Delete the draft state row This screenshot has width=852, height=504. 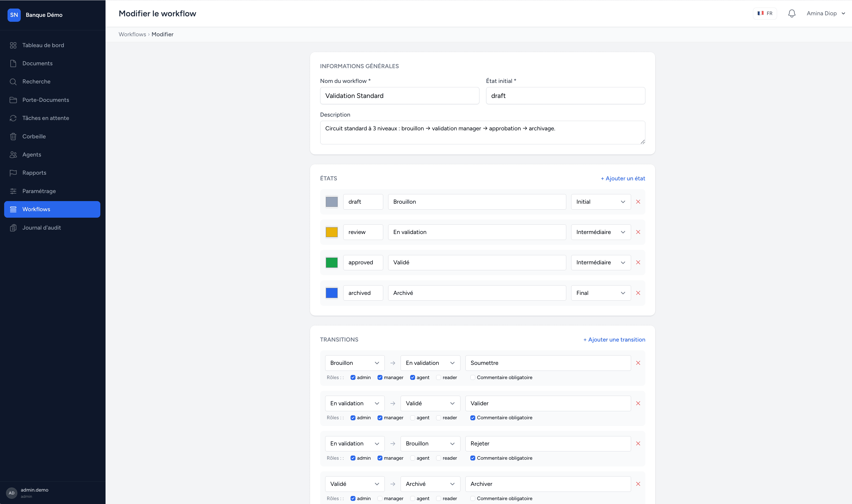point(638,202)
